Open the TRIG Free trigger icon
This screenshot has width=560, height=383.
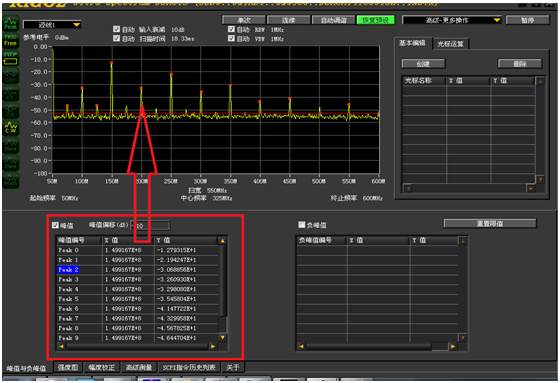click(x=10, y=41)
